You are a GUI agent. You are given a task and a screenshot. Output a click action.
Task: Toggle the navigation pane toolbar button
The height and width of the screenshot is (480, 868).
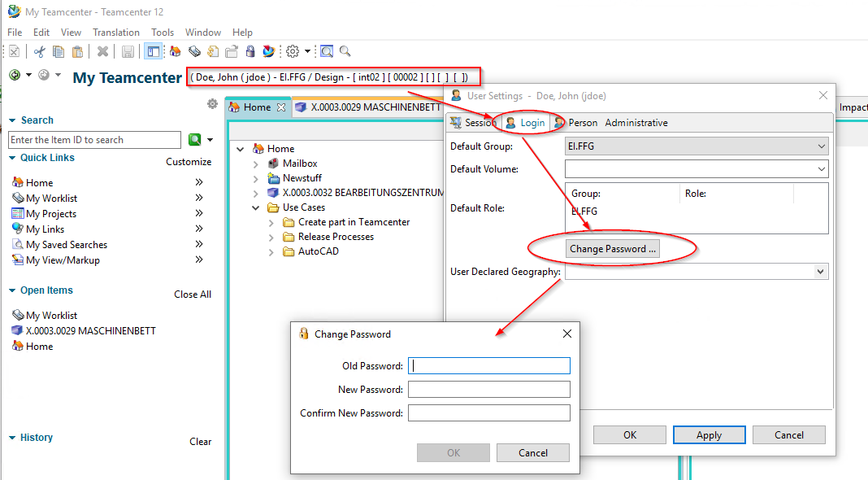click(x=153, y=51)
